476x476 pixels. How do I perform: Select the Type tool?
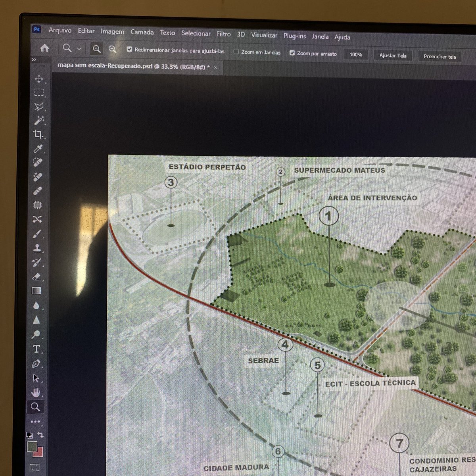pos(36,349)
